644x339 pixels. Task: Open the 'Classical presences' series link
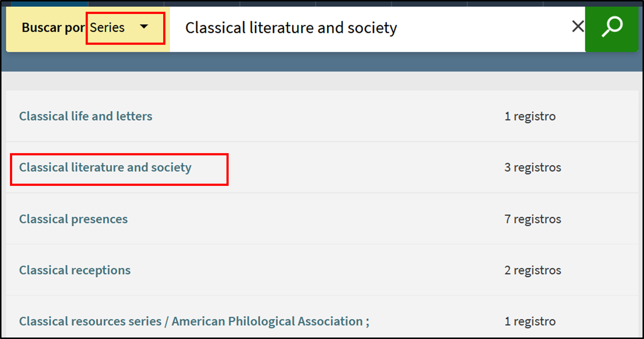tap(73, 219)
